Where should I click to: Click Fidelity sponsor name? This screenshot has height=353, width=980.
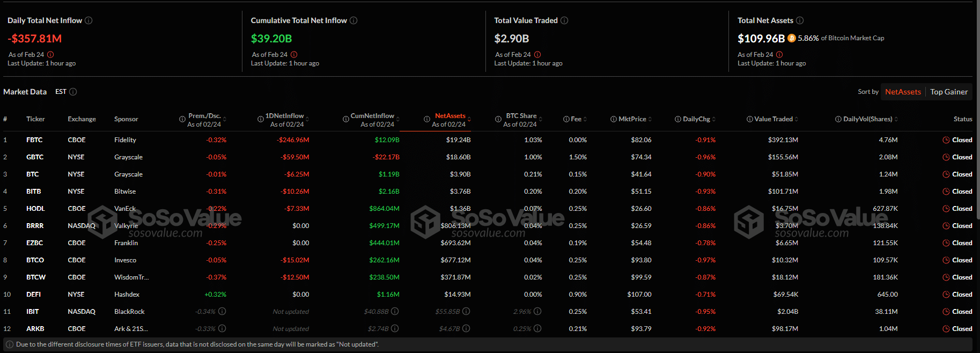pyautogui.click(x=125, y=140)
